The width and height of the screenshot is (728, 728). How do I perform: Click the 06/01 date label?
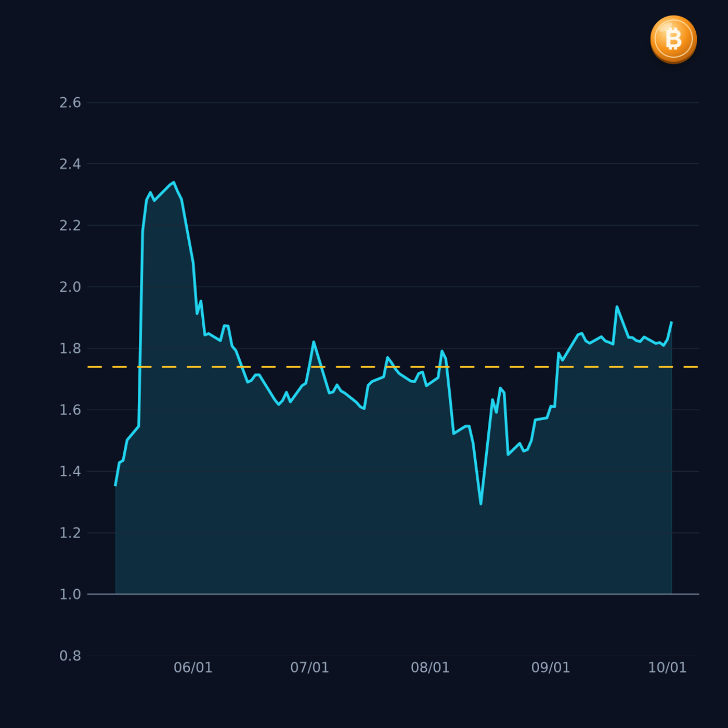[193, 668]
